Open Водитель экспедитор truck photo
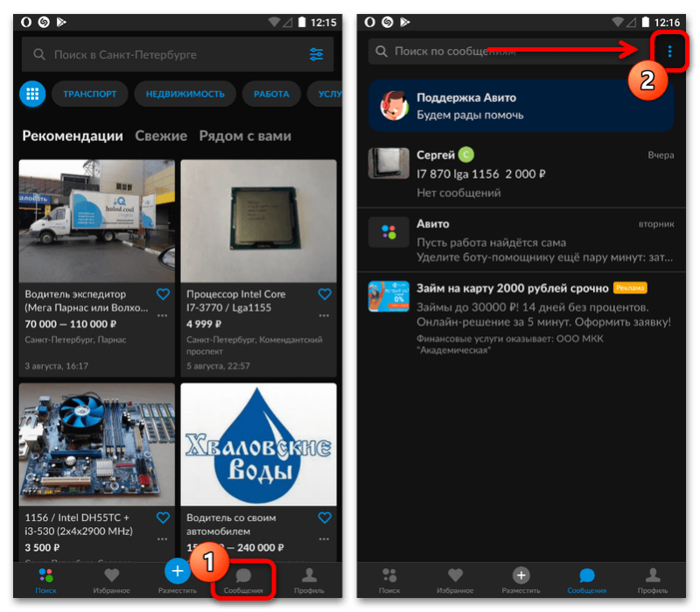The width and height of the screenshot is (700, 612). click(x=97, y=222)
